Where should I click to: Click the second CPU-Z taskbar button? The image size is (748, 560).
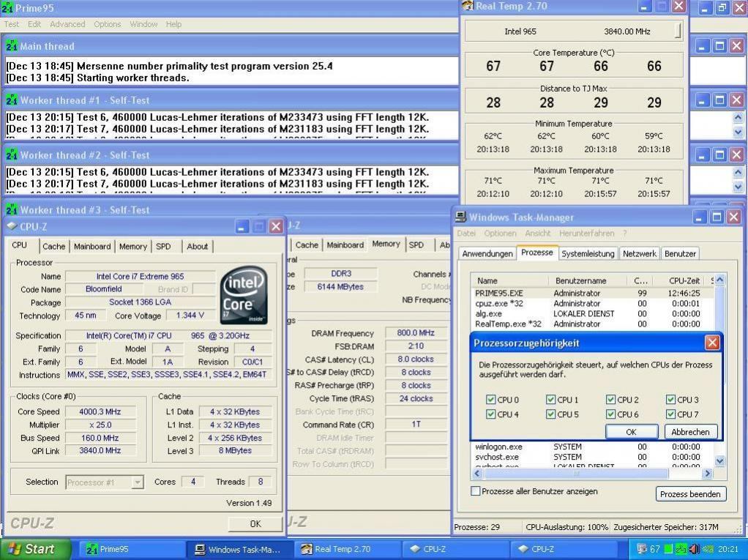tap(562, 549)
